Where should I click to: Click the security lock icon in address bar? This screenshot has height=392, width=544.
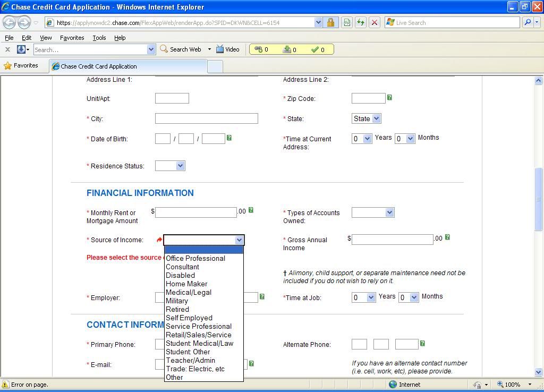(330, 22)
